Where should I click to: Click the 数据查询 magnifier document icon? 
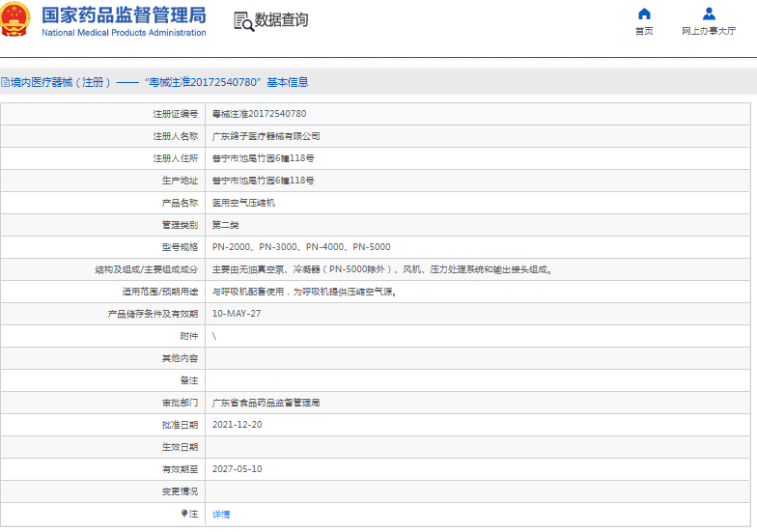click(242, 20)
